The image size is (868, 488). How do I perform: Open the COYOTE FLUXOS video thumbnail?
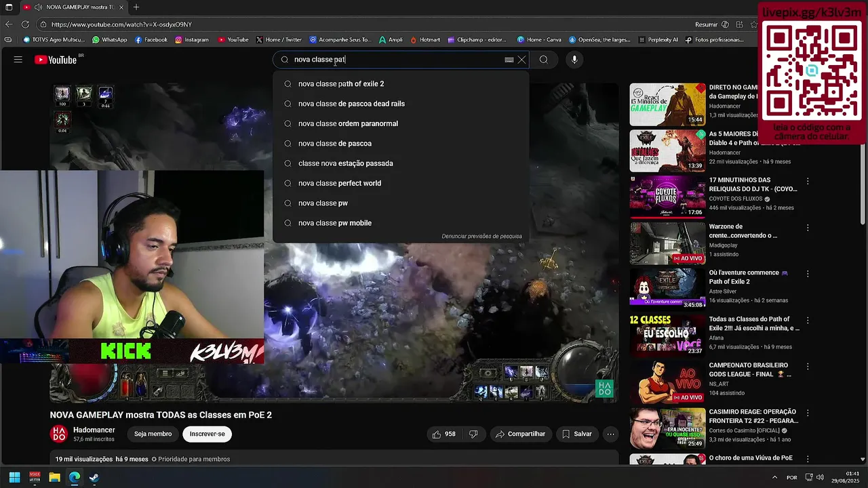[x=667, y=197]
